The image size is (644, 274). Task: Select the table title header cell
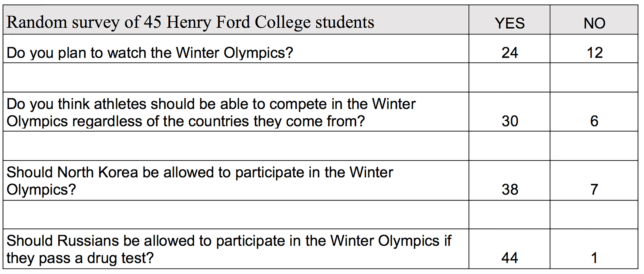[x=236, y=20]
